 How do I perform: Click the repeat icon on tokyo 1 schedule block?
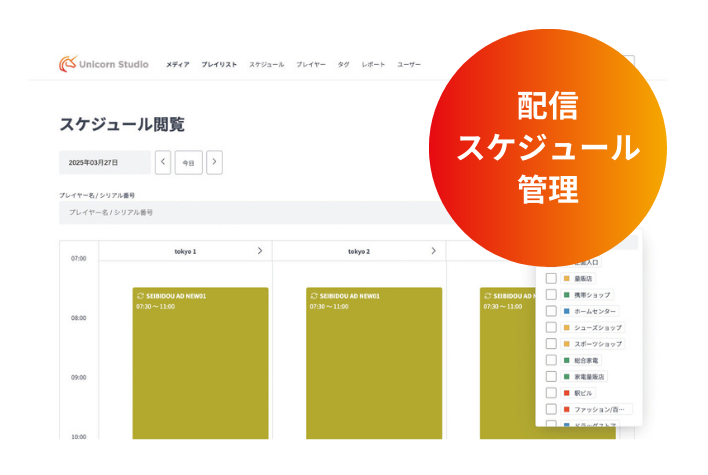pyautogui.click(x=140, y=296)
